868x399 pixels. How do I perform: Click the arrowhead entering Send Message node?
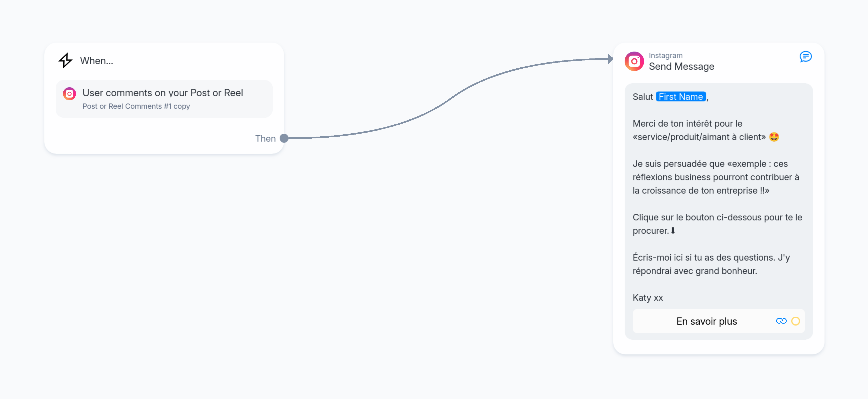click(610, 59)
